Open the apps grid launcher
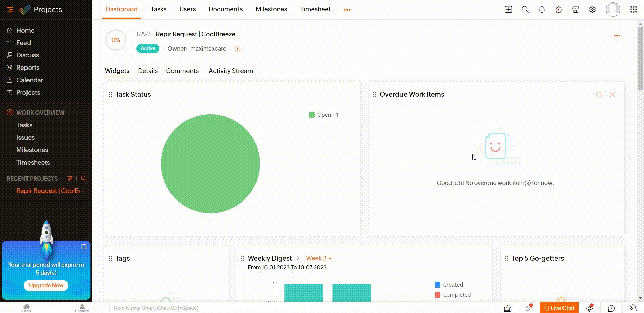Screen dimensions: 644x313 (633, 10)
